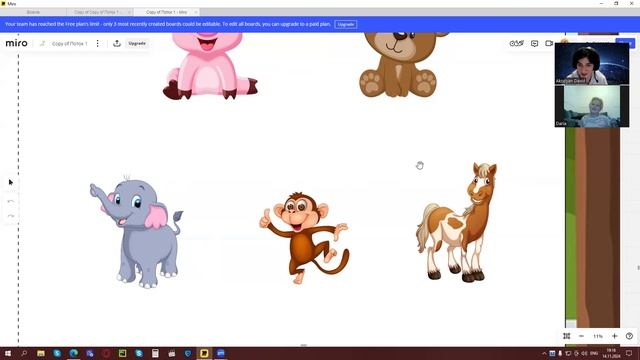Viewport: 640px width, 360px height.
Task: Open the board title Copy of Поток 1
Action: pyautogui.click(x=70, y=44)
